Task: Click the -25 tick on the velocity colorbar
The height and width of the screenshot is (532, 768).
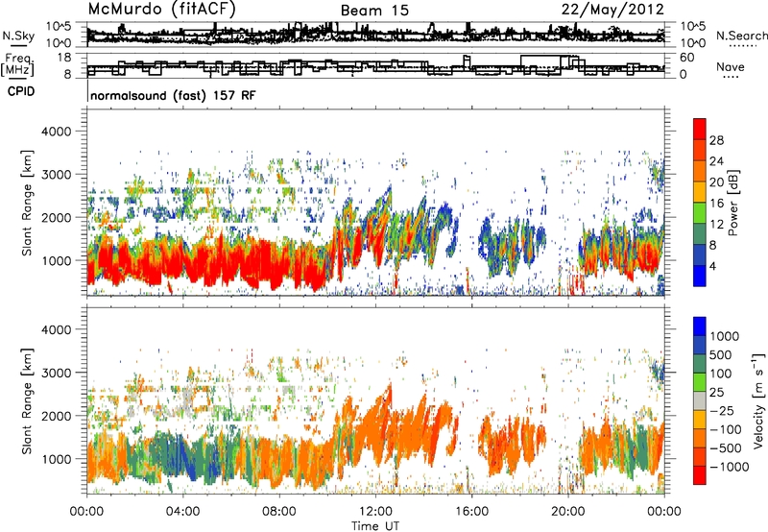Action: click(720, 411)
